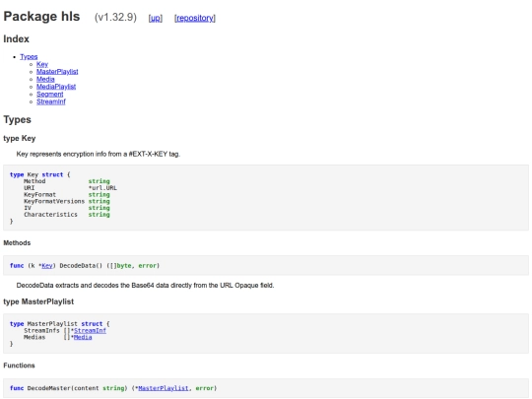The height and width of the screenshot is (399, 532).
Task: Open MasterPlaylist link in DecodeMaster signature
Action: click(x=164, y=388)
